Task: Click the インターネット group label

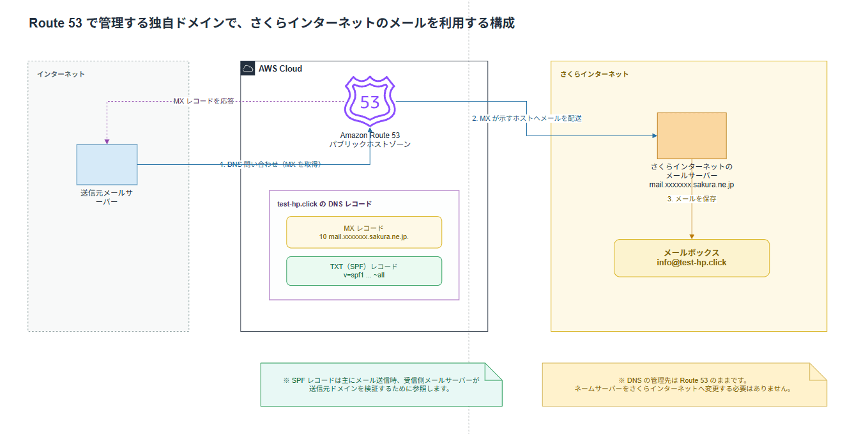Action: pyautogui.click(x=61, y=74)
